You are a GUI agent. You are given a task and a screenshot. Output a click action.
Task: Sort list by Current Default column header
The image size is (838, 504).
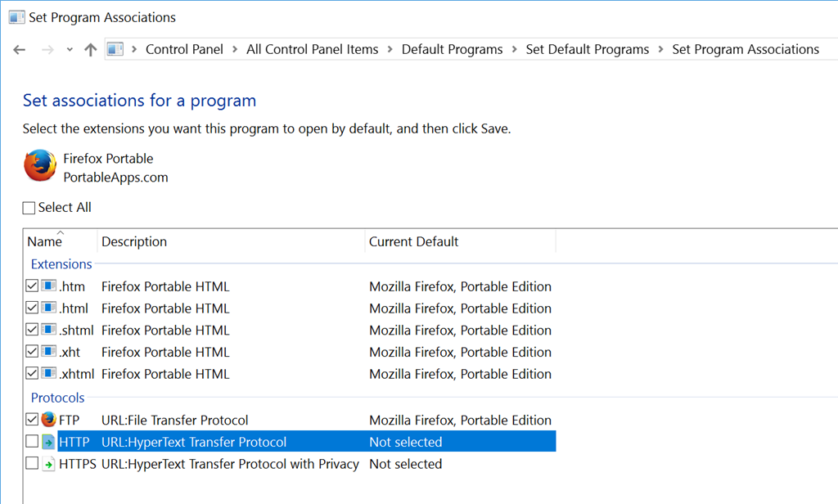pos(460,241)
